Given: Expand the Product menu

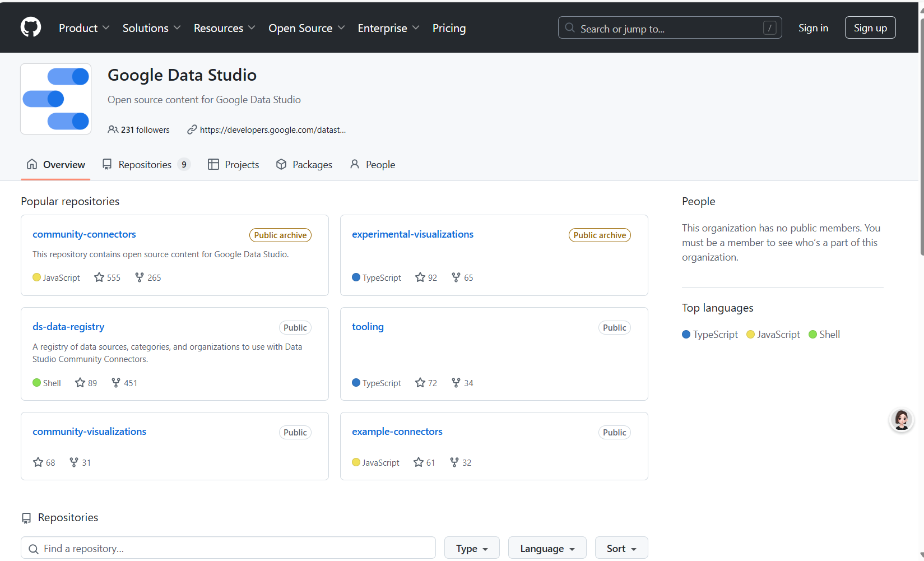Looking at the screenshot, I should coord(84,28).
